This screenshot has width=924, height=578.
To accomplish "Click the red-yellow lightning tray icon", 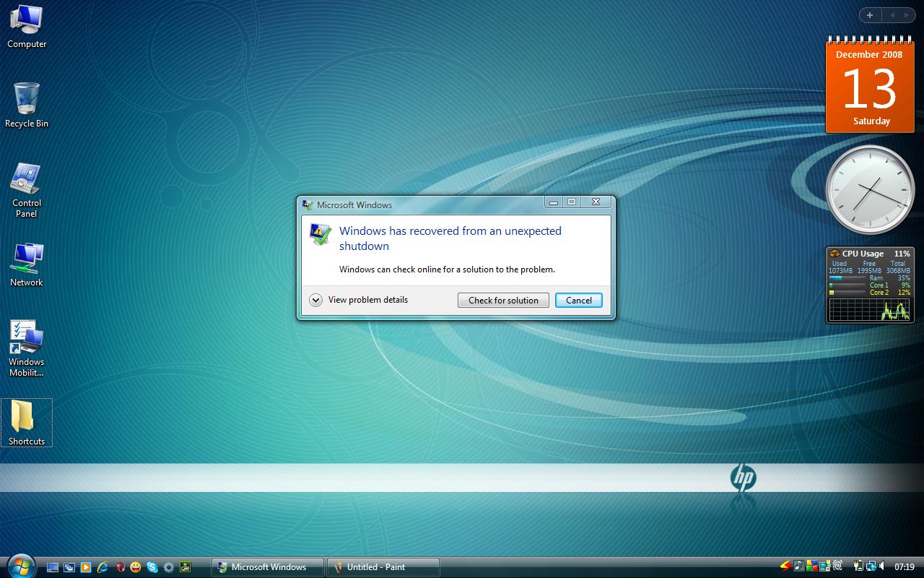I will [x=786, y=566].
